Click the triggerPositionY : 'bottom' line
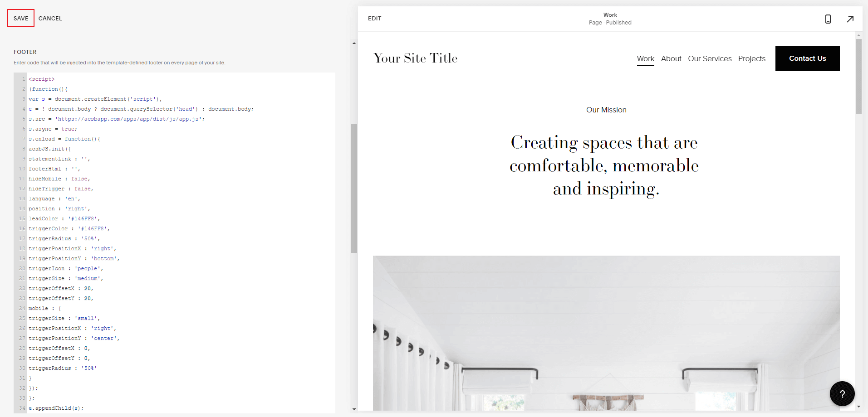The image size is (868, 417). [74, 258]
